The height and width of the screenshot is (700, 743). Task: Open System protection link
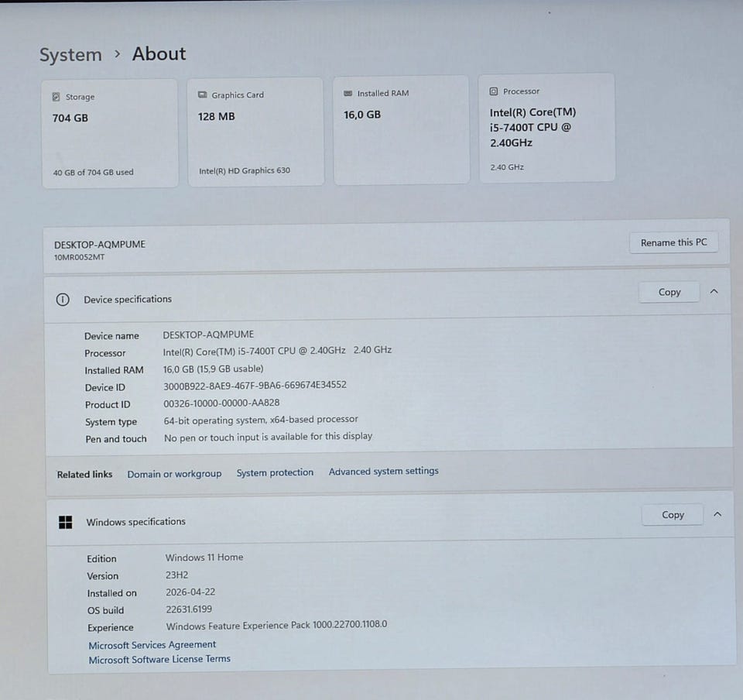point(275,472)
